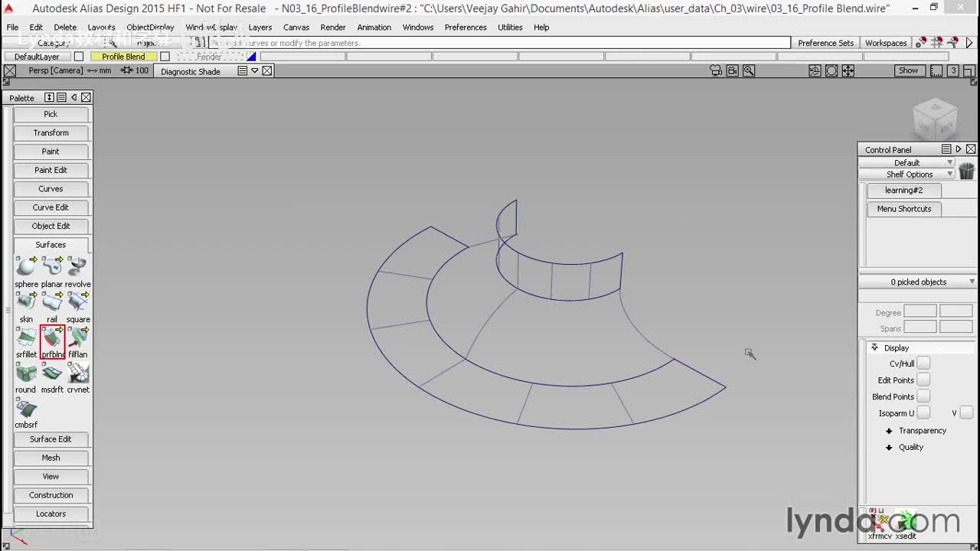Toggle the Cv/Hull display checkbox

[x=923, y=364]
